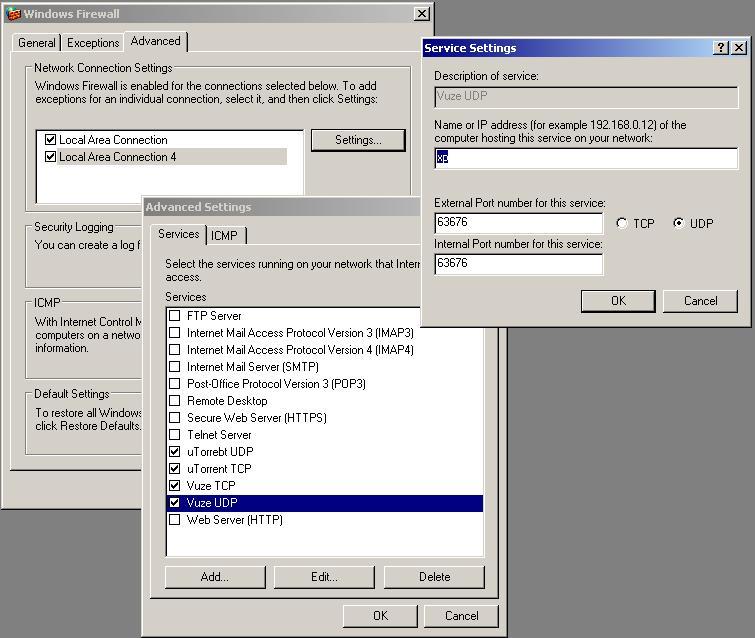This screenshot has width=755, height=638.
Task: Select the TCP radio button
Action: [622, 223]
